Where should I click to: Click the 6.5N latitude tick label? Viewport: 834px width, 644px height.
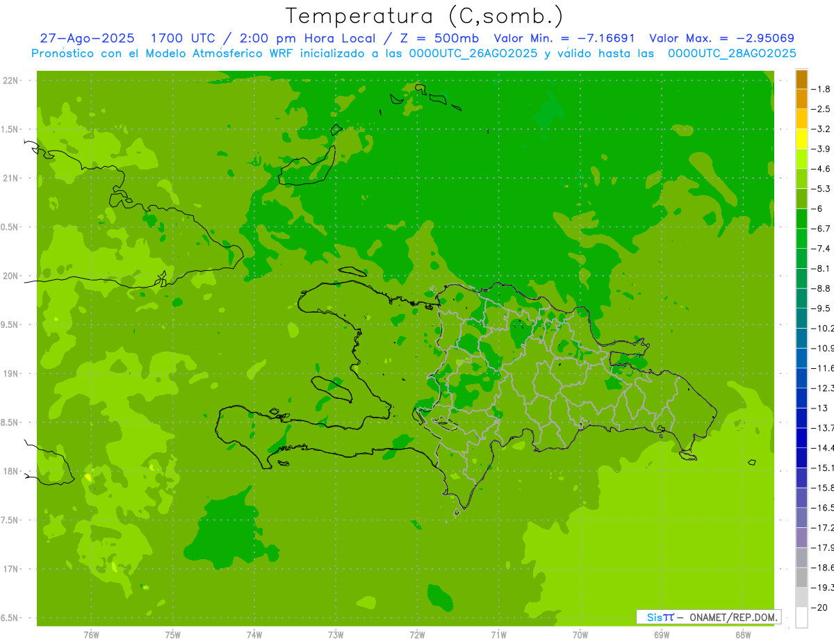pos(10,618)
